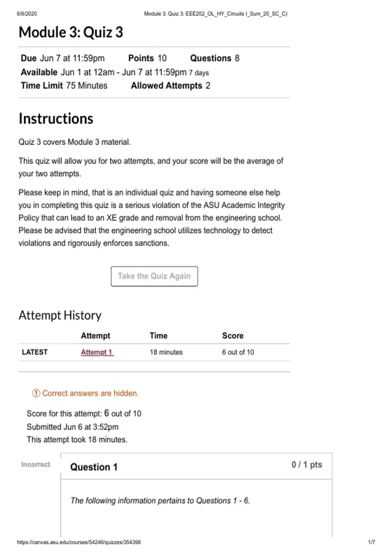
Task: Click the Attempt History heading
Action: 60,315
